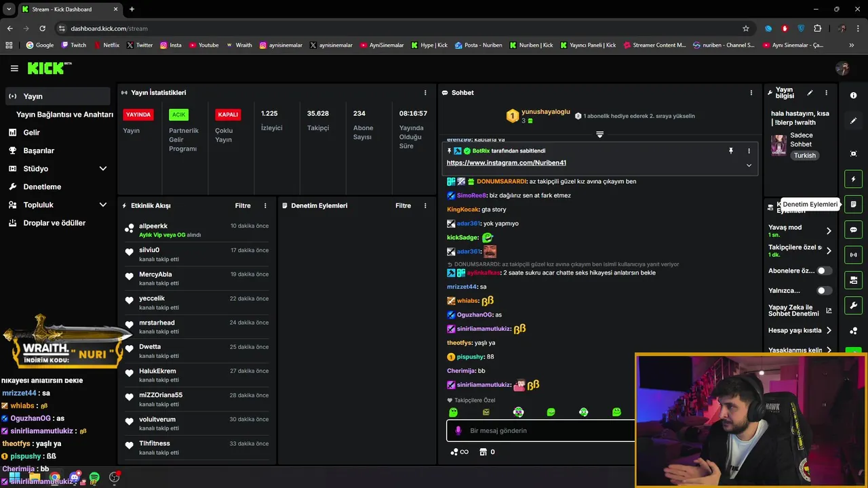Open Takipçilere özel settings arrow

pos(829,251)
